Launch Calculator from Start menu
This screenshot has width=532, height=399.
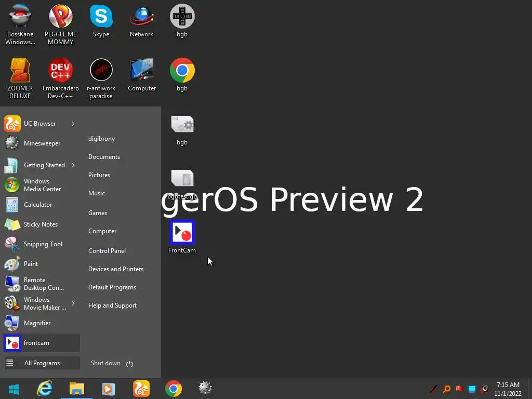click(x=42, y=205)
